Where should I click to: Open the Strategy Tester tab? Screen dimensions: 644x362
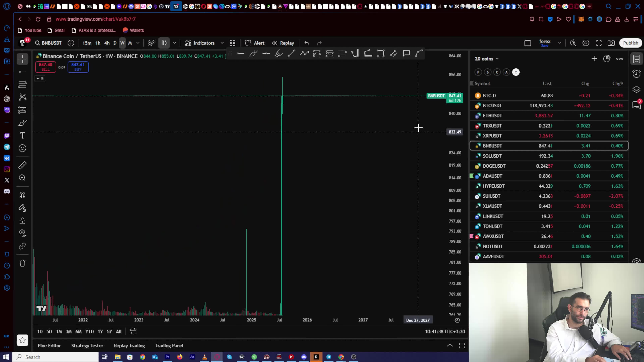coord(87,346)
